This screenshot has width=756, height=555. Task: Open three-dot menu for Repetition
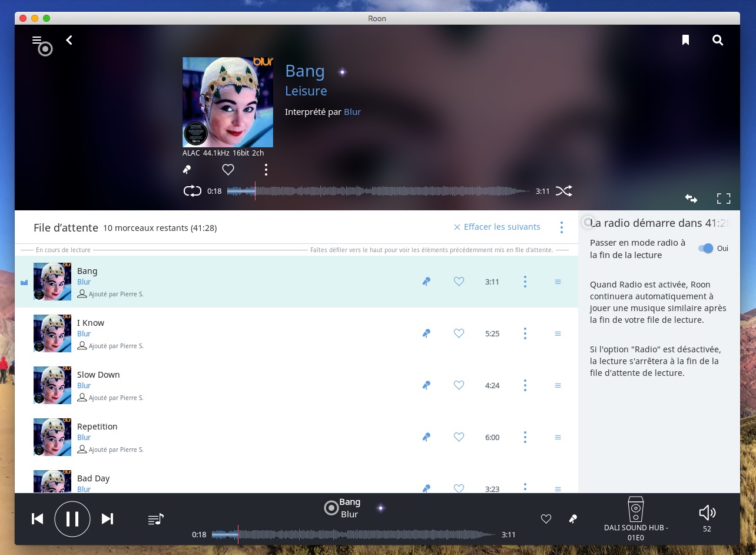(x=525, y=437)
